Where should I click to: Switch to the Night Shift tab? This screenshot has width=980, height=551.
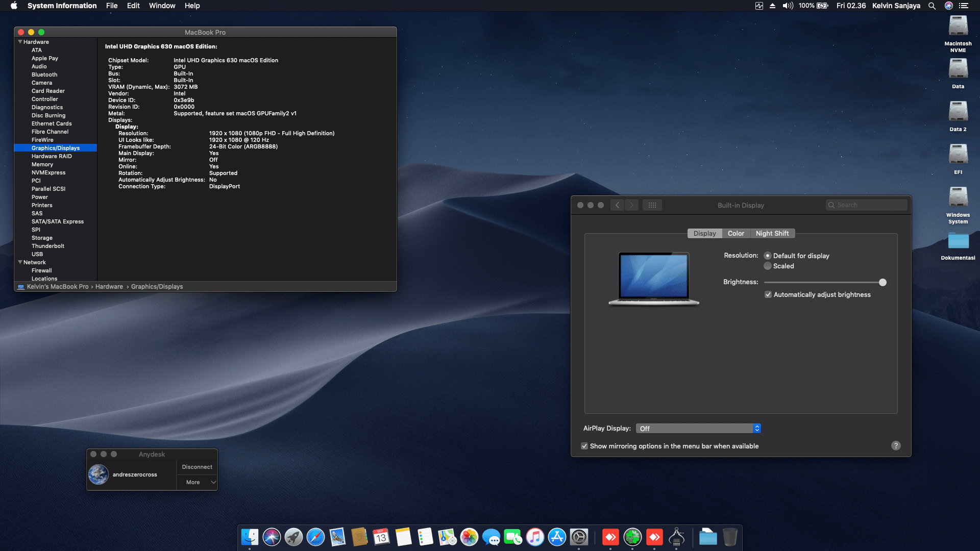click(x=772, y=234)
